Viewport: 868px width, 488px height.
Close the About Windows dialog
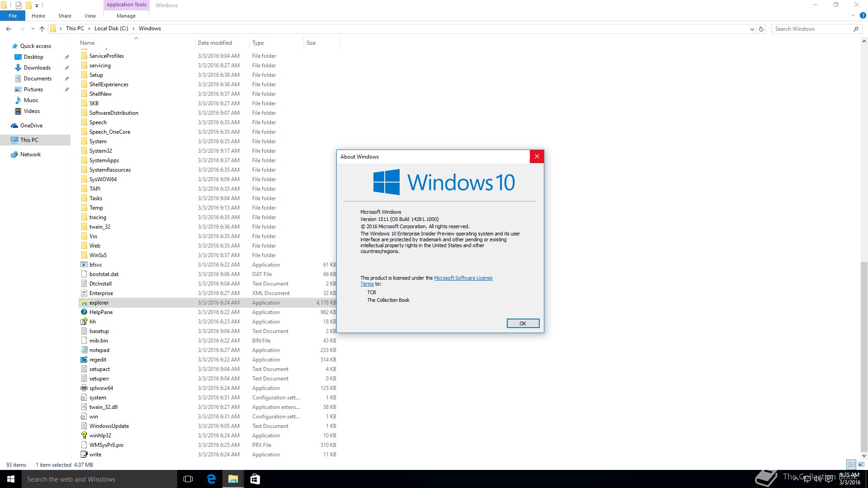click(x=537, y=156)
